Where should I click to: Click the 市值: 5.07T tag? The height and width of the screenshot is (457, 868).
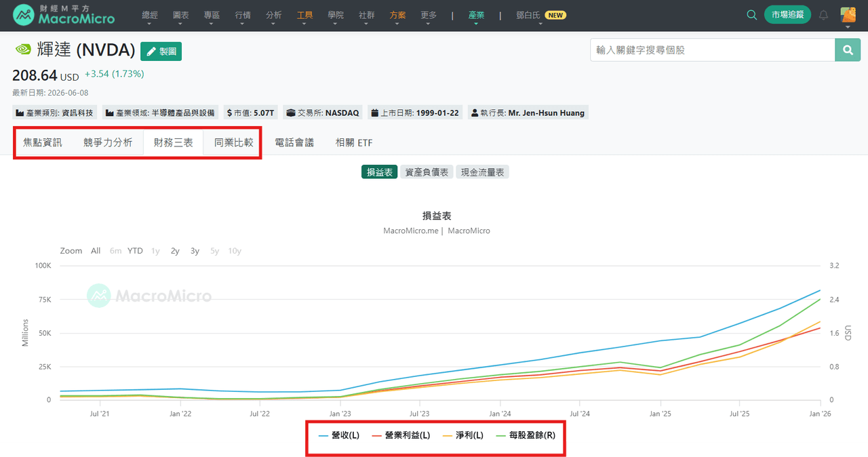pyautogui.click(x=251, y=113)
